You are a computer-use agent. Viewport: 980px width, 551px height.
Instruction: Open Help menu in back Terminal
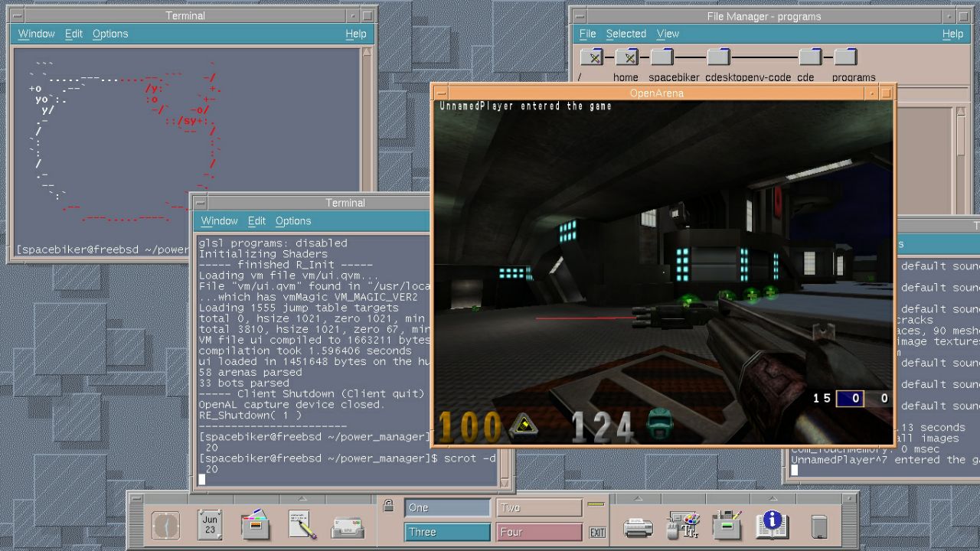pos(355,34)
